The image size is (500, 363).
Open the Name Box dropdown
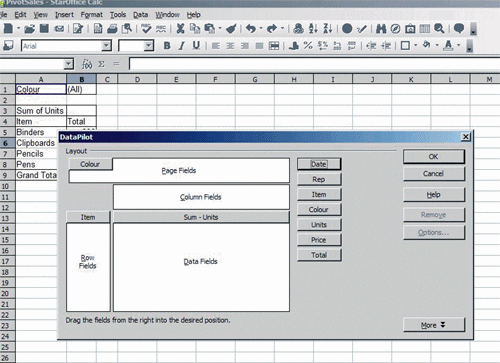pos(69,64)
